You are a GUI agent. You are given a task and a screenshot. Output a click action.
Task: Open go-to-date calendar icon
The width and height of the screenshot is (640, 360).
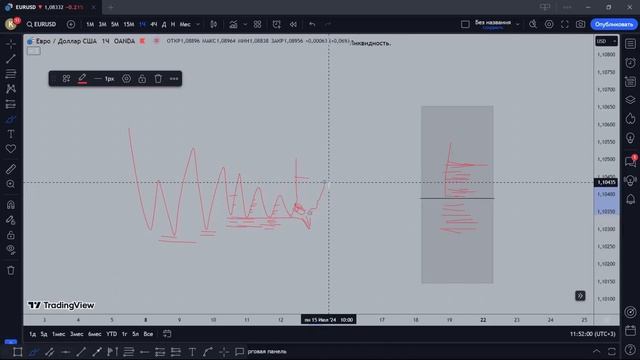(167, 334)
